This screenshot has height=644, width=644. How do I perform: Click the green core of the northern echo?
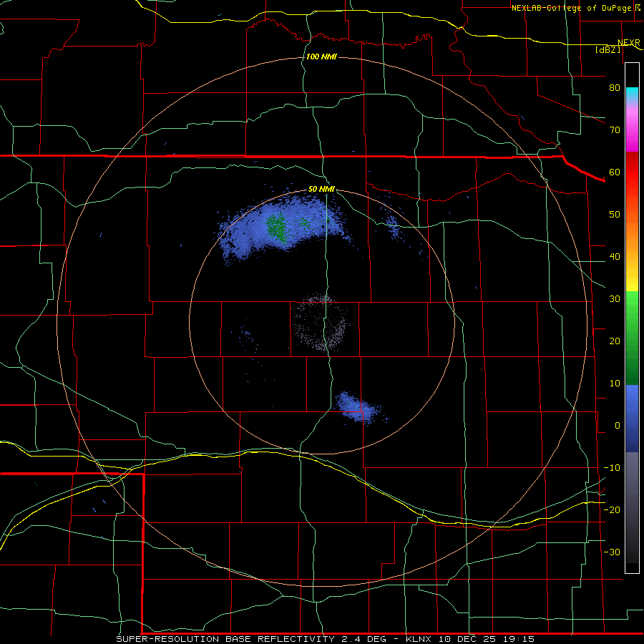tap(276, 227)
